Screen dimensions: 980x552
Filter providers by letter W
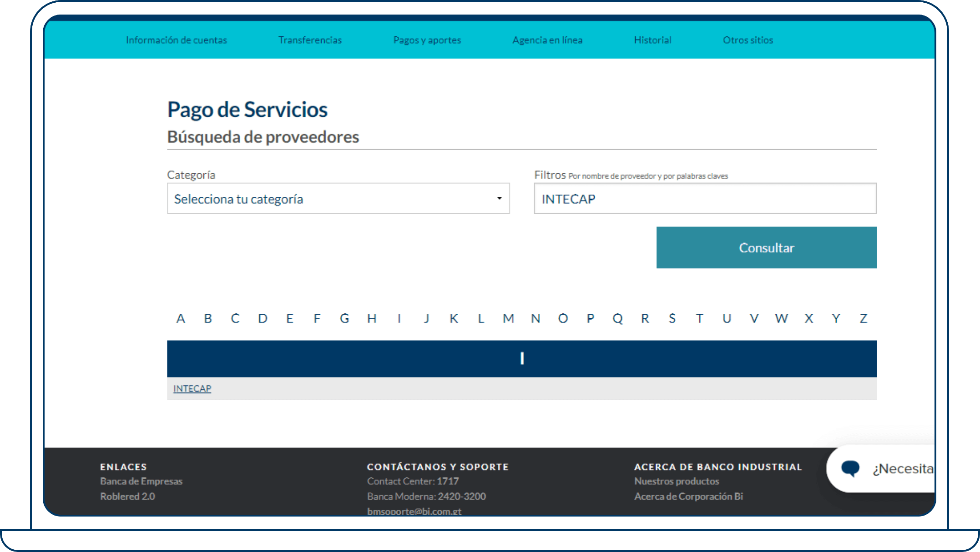pyautogui.click(x=781, y=318)
